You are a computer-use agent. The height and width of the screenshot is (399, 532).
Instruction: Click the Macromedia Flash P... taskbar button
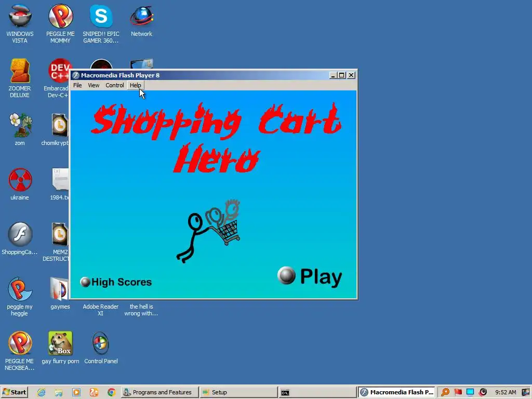396,392
